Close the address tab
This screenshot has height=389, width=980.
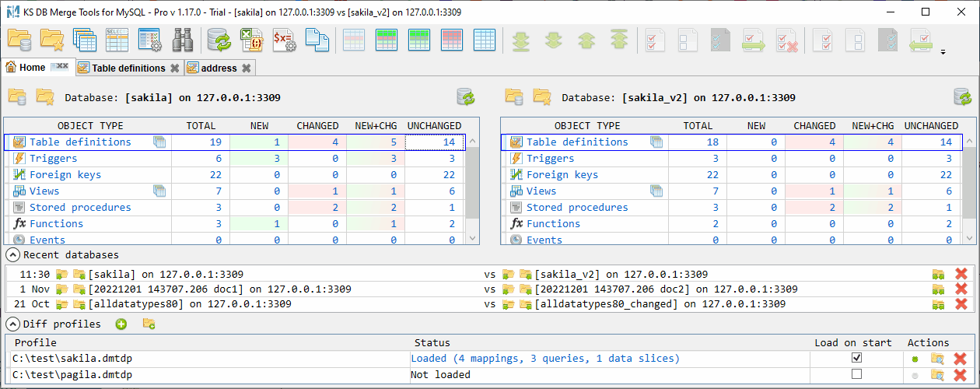tap(247, 68)
